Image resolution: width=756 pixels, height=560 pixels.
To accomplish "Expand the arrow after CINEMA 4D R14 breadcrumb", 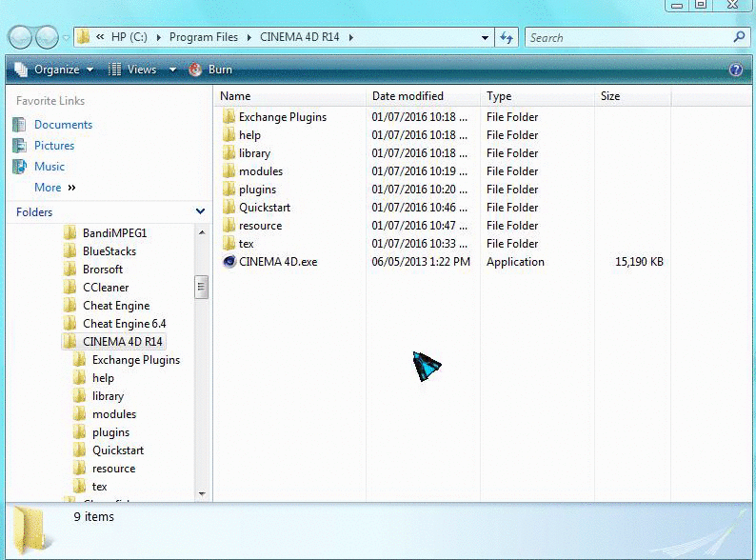I will (350, 37).
